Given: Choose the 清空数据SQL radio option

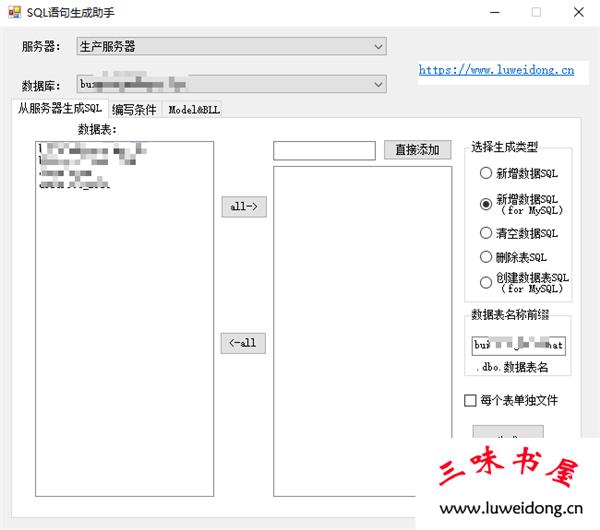Looking at the screenshot, I should click(486, 233).
